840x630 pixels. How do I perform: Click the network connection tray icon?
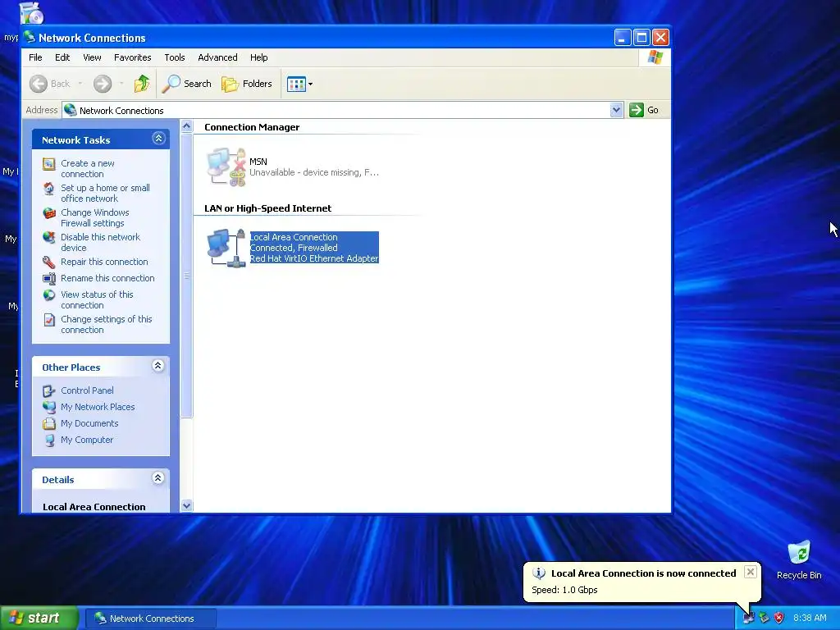pos(748,619)
